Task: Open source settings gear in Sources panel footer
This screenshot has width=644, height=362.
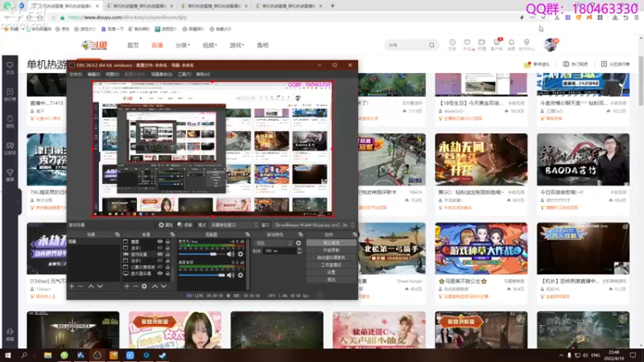Action: (144, 286)
